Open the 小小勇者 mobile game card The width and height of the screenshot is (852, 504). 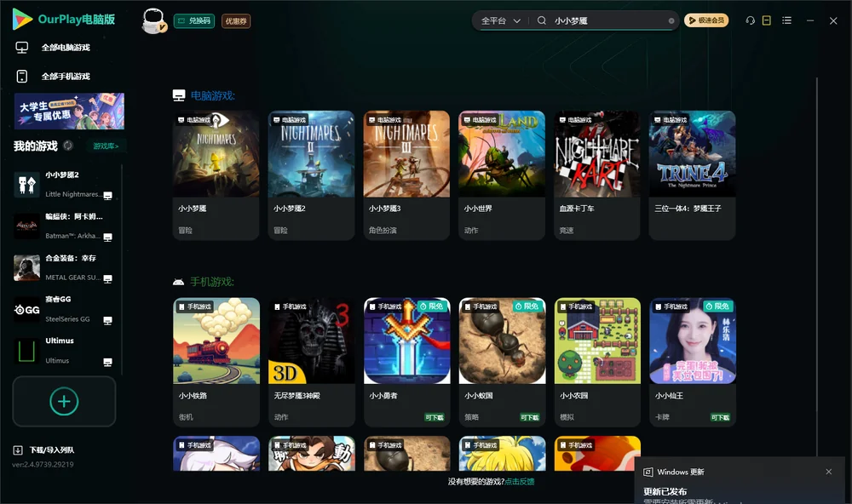406,362
